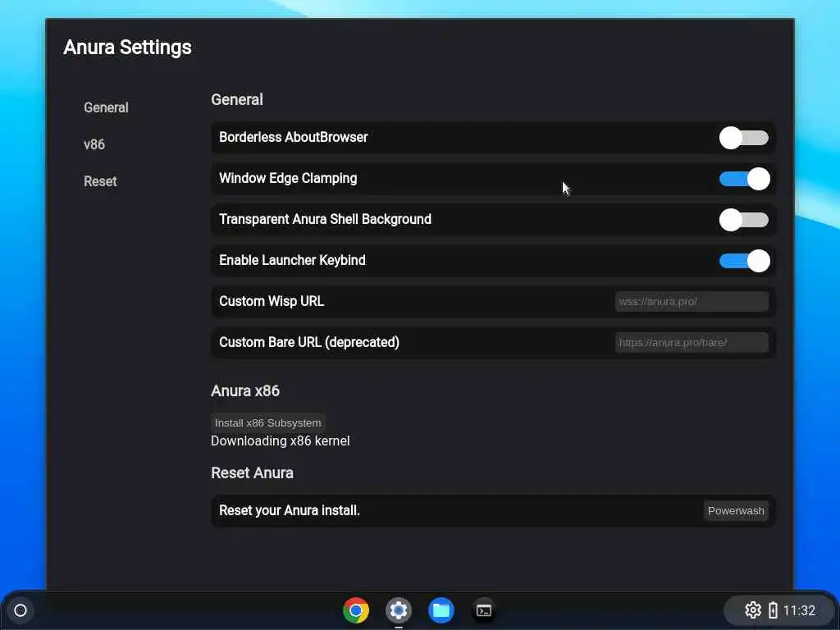Open the clock showing 11:32

pos(799,610)
